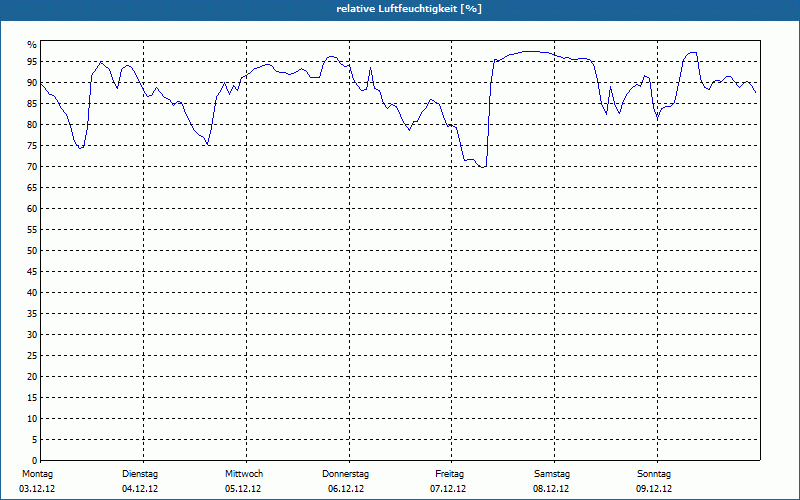Select the 'Montag' day label
800x500 pixels.
click(x=37, y=474)
